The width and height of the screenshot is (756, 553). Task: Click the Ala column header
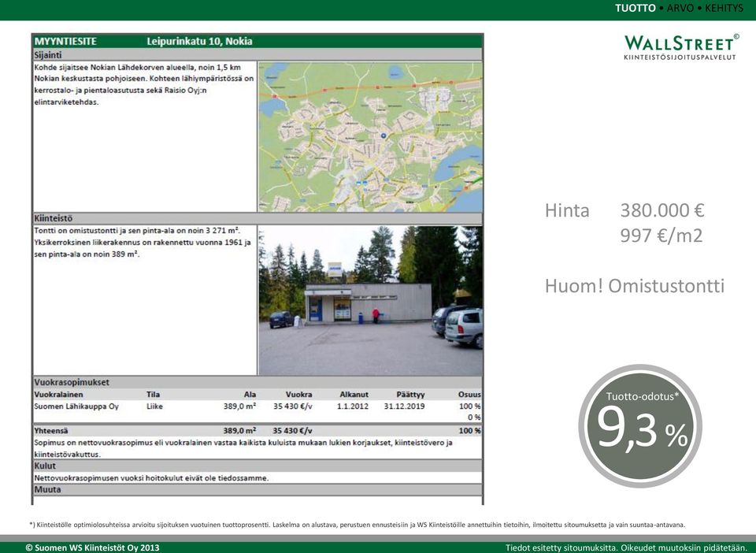(x=250, y=395)
